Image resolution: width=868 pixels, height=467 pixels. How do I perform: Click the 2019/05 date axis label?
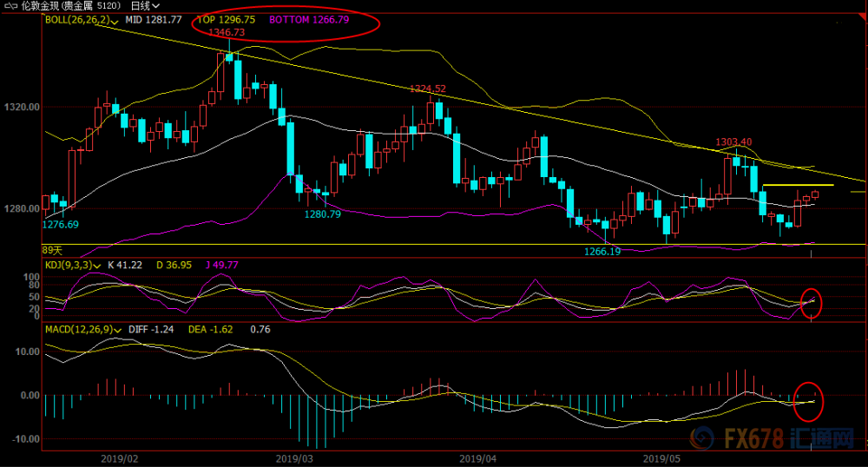click(661, 458)
